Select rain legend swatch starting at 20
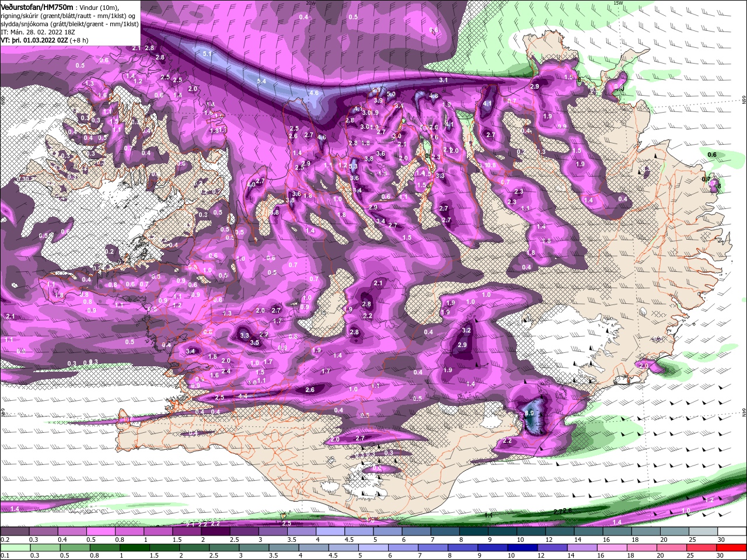747x560 pixels. (x=671, y=547)
